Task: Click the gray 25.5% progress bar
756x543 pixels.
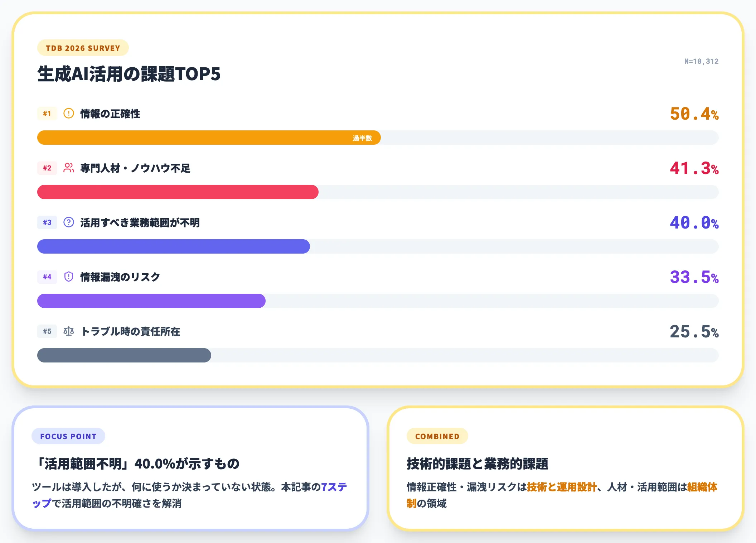Action: 124,355
